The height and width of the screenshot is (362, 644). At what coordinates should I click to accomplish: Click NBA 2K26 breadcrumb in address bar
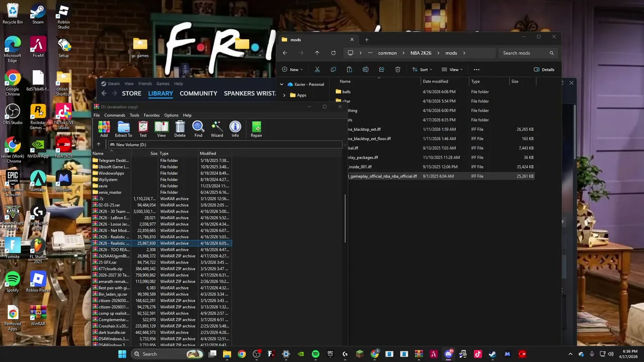(x=421, y=53)
